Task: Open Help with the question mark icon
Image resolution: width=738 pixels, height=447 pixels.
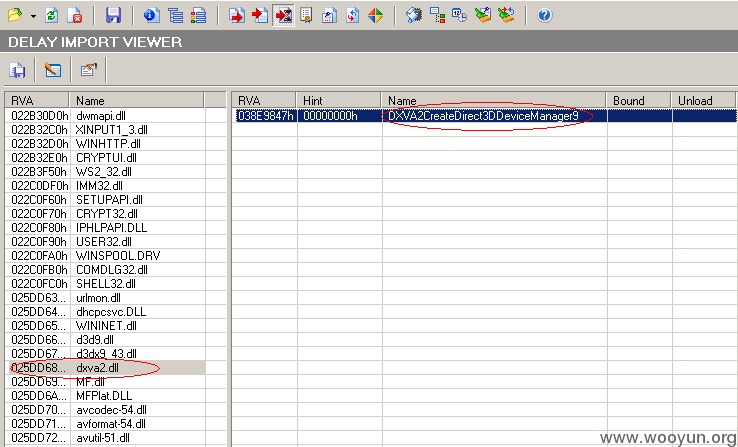Action: pos(544,16)
